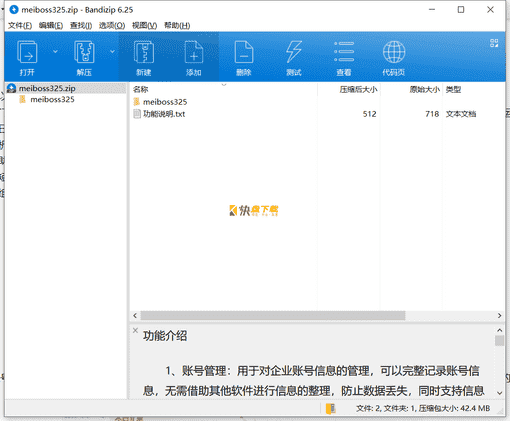
Task: Click the meiboss325 folder icon in list
Action: (136, 102)
